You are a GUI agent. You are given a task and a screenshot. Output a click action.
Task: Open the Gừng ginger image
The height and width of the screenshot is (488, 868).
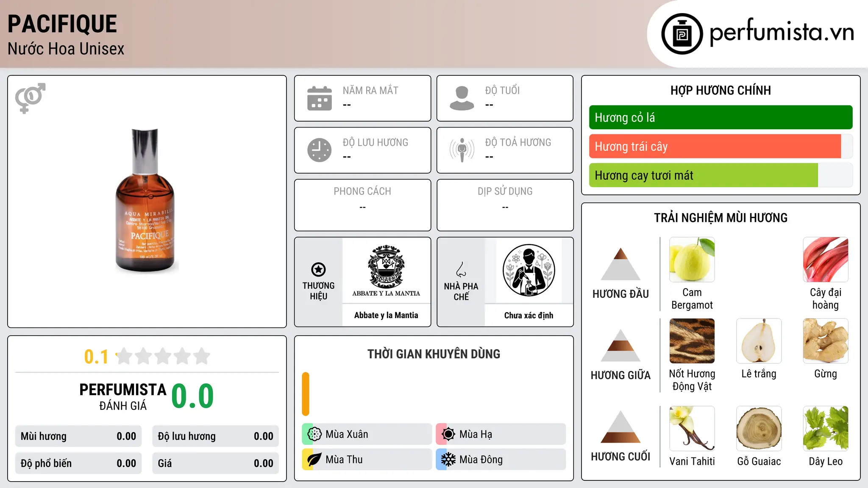pyautogui.click(x=825, y=341)
